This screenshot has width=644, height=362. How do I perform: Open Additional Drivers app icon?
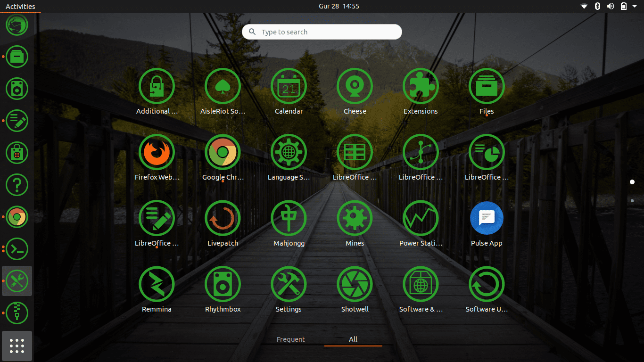(x=157, y=86)
